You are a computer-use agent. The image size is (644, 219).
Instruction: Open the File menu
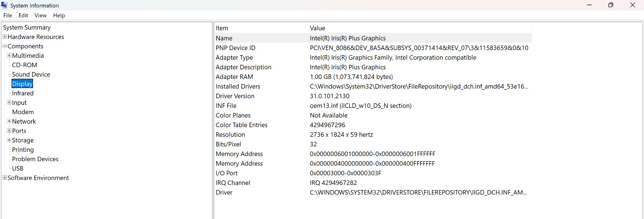[8, 15]
